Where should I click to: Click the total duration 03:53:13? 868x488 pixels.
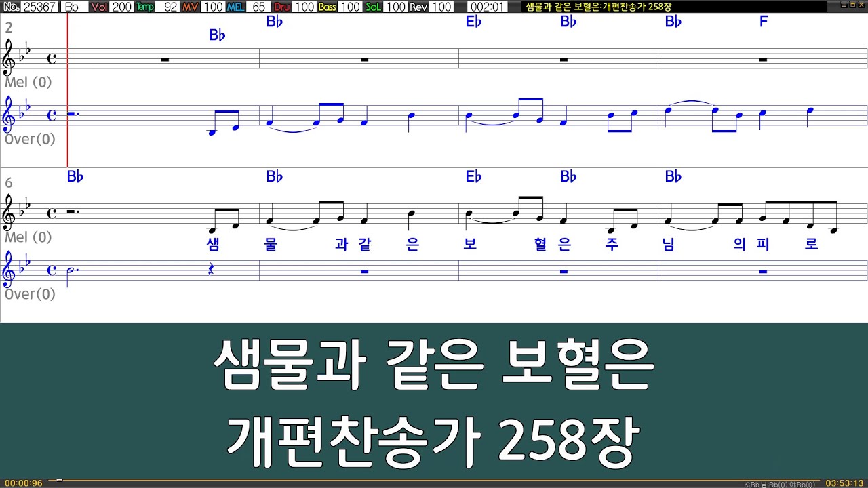[x=844, y=483]
